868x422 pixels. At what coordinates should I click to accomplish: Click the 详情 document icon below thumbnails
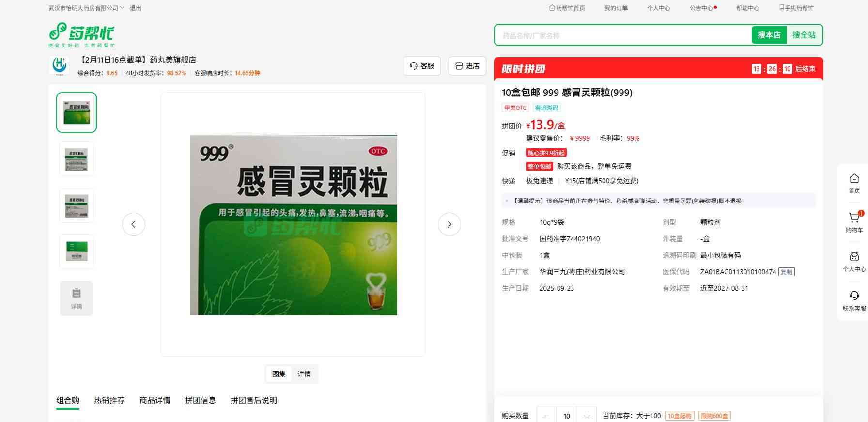click(77, 298)
